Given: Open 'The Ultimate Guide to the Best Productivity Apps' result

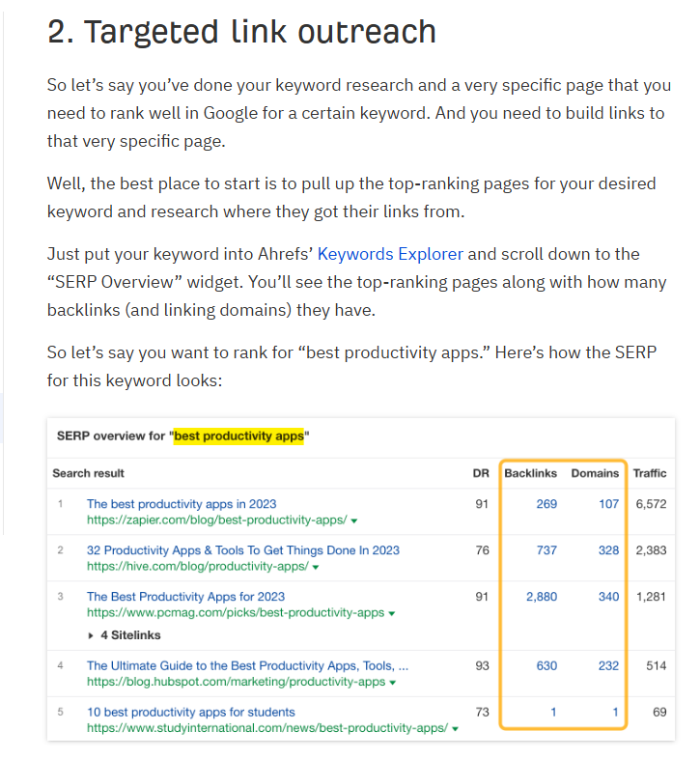Looking at the screenshot, I should tap(248, 665).
